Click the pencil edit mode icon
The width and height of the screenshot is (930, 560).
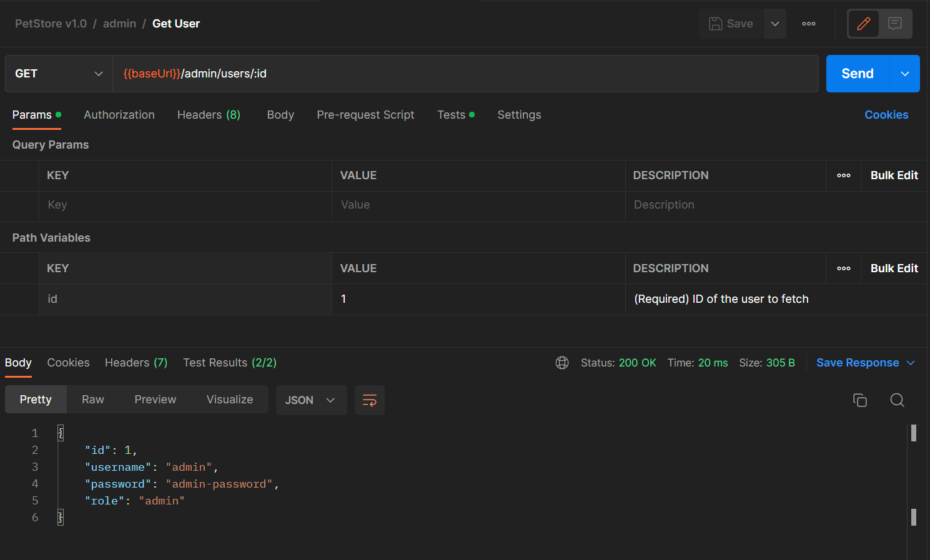863,24
